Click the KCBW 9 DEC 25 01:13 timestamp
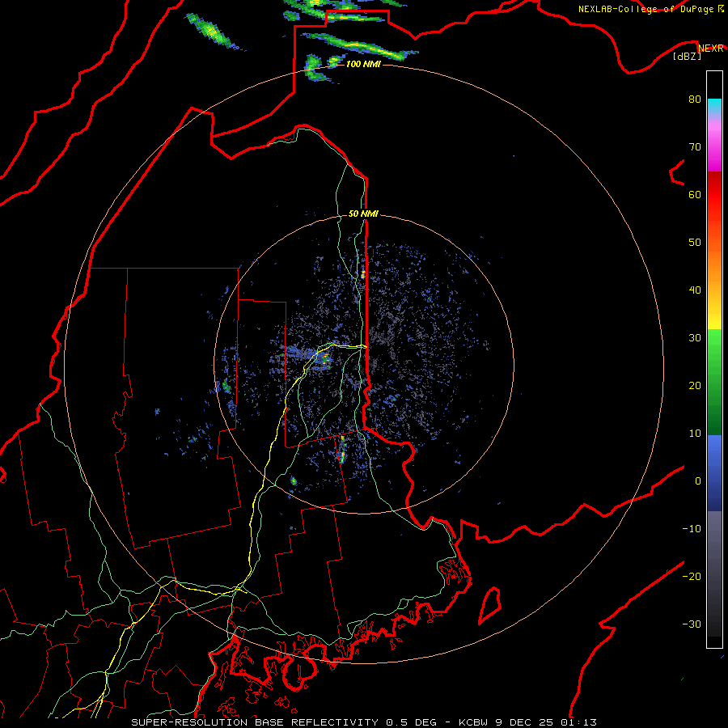Screen dimensions: 728x728 527,722
